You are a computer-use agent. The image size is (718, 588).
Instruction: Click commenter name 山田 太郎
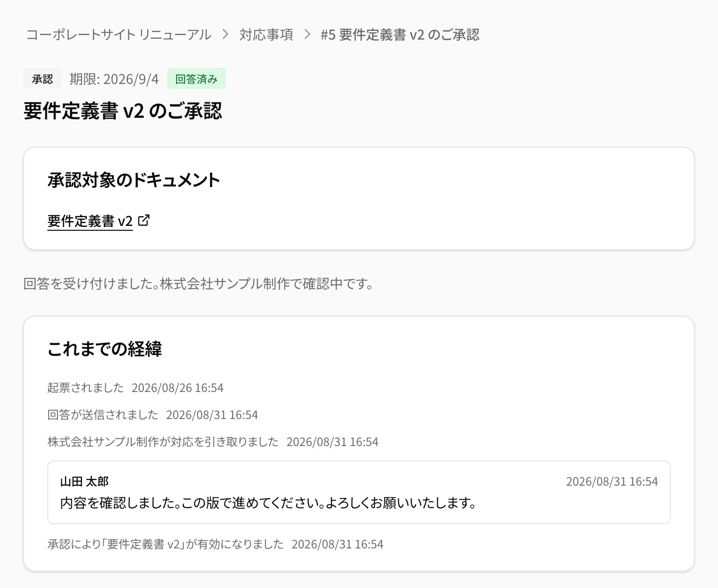coord(84,481)
